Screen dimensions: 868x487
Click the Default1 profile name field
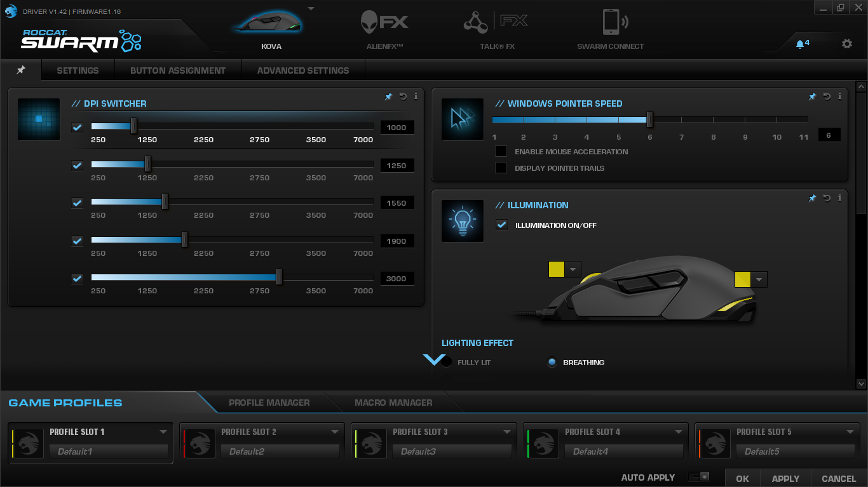pos(109,451)
